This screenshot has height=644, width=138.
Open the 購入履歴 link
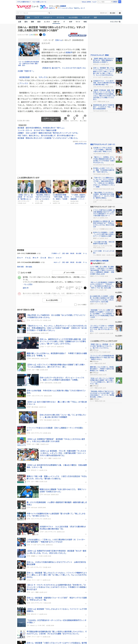pos(112,13)
